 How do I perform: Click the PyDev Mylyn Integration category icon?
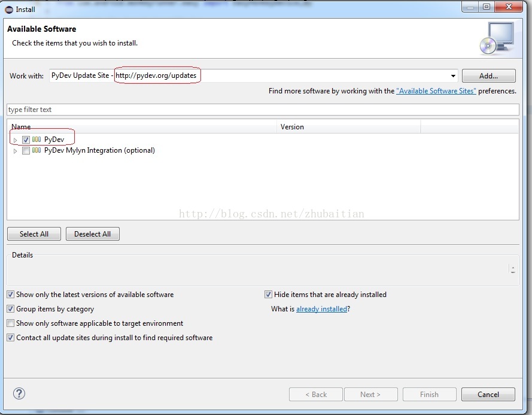[x=37, y=150]
